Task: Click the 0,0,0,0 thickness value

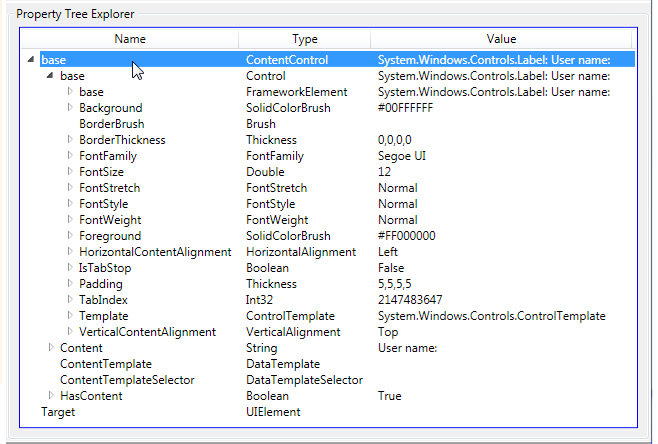Action: (394, 140)
